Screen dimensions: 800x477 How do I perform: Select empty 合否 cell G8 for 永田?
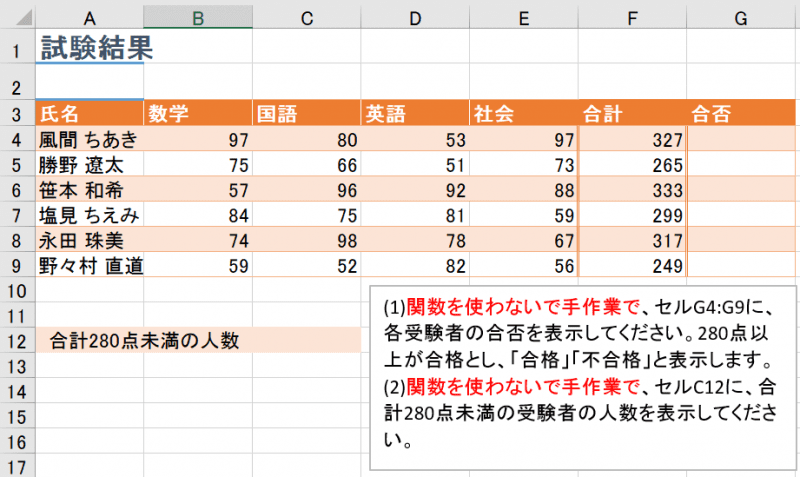pos(741,240)
